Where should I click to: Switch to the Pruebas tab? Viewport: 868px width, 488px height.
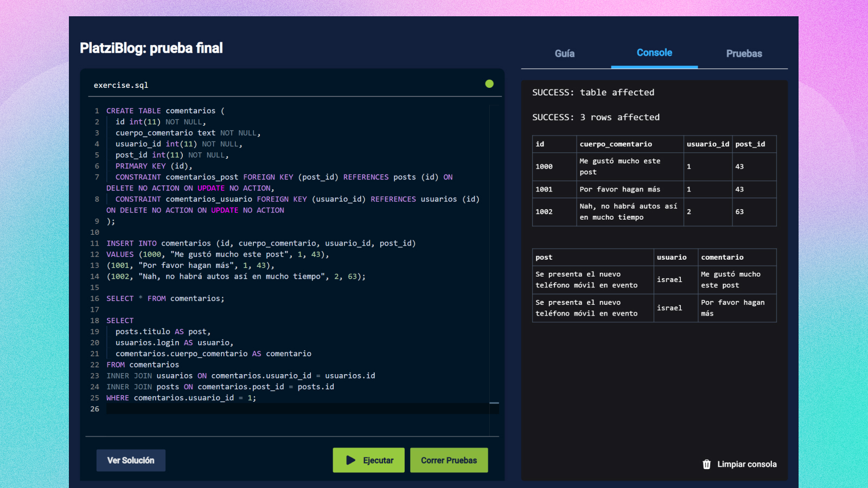point(744,54)
